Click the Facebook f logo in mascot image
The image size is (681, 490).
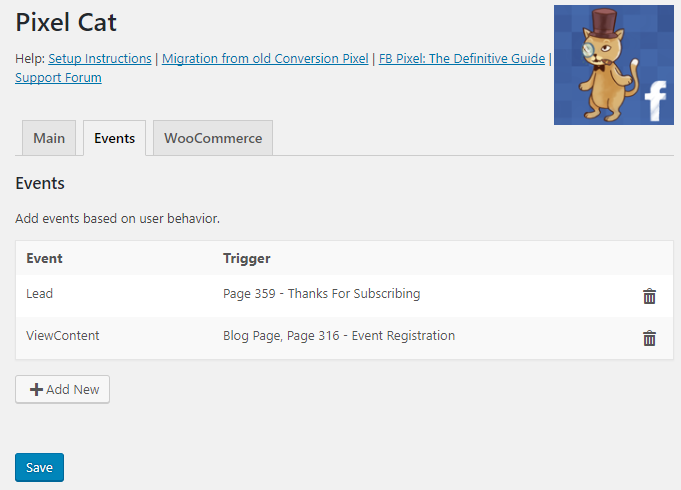tap(655, 101)
